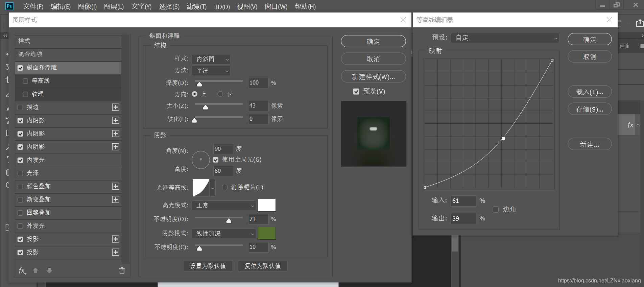Enable 等高线 sub-option checkbox
The width and height of the screenshot is (644, 287).
(25, 81)
